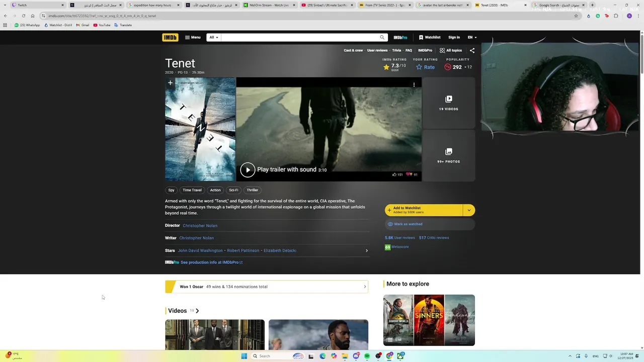This screenshot has height=362, width=644.
Task: Open IMDbPro from the top navigation
Action: tap(400, 37)
